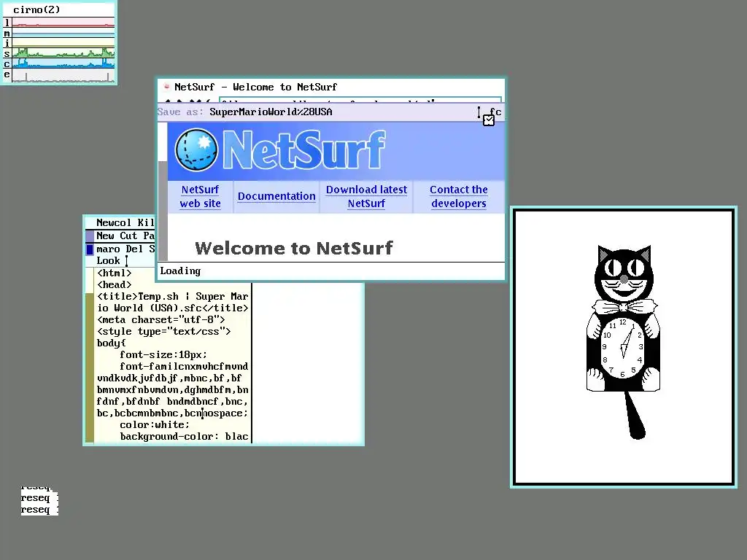
Task: Open the 'NetSurf web site' link
Action: point(200,196)
